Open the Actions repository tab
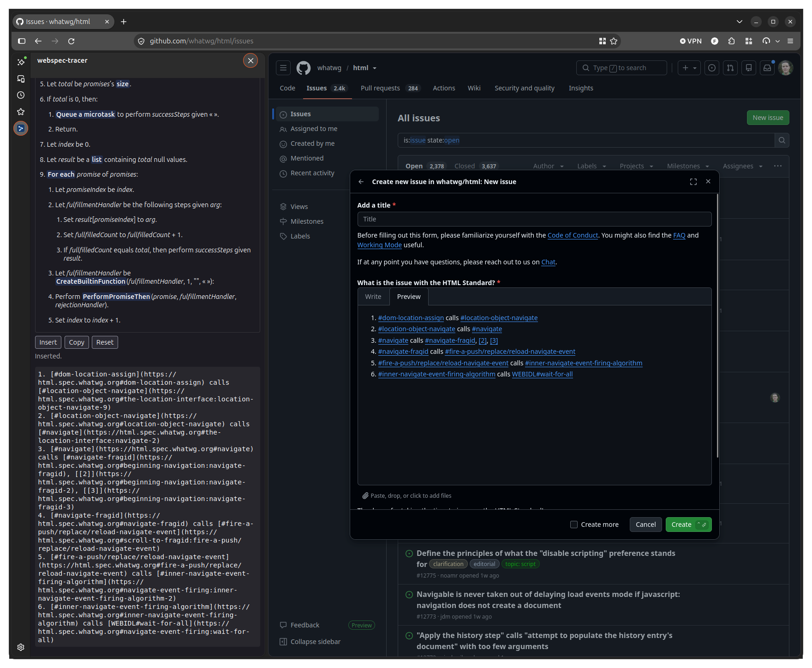The width and height of the screenshot is (812, 668). 444,88
